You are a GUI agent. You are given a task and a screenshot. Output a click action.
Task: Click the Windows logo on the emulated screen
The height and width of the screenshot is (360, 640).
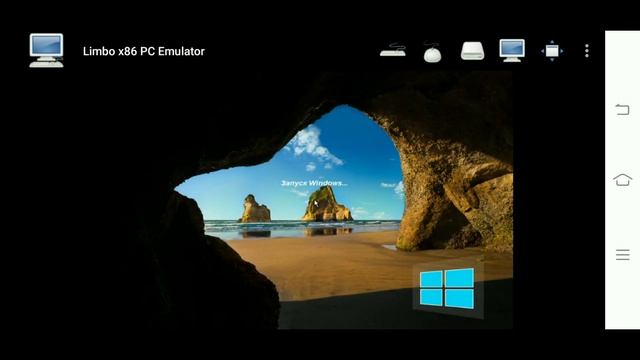(x=447, y=288)
